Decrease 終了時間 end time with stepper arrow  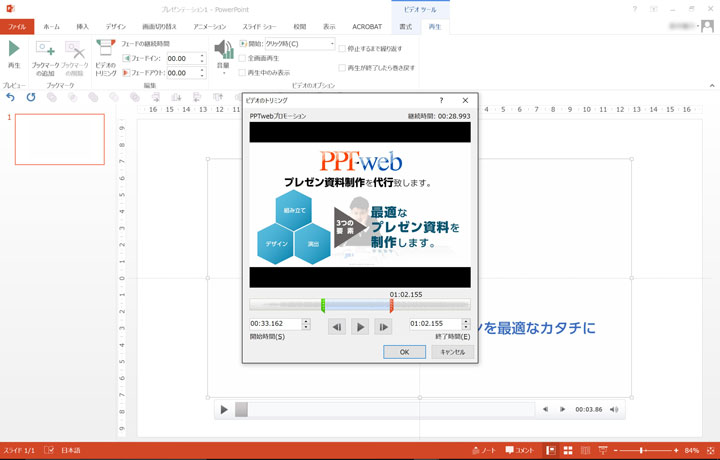pos(466,327)
